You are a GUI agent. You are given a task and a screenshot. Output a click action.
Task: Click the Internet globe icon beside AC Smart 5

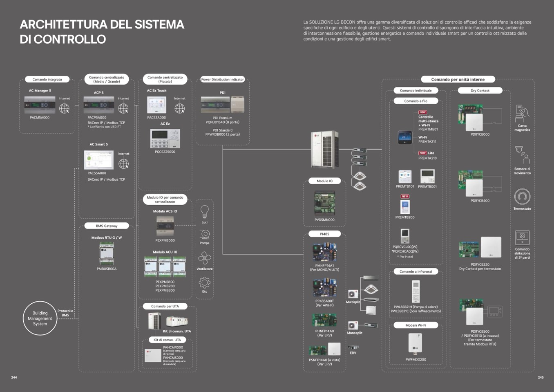click(x=123, y=164)
